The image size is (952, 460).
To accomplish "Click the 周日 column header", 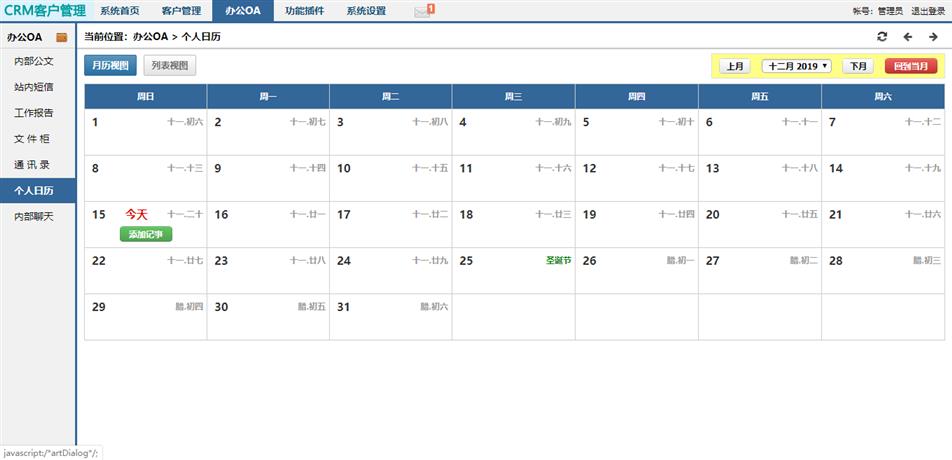I will point(145,96).
